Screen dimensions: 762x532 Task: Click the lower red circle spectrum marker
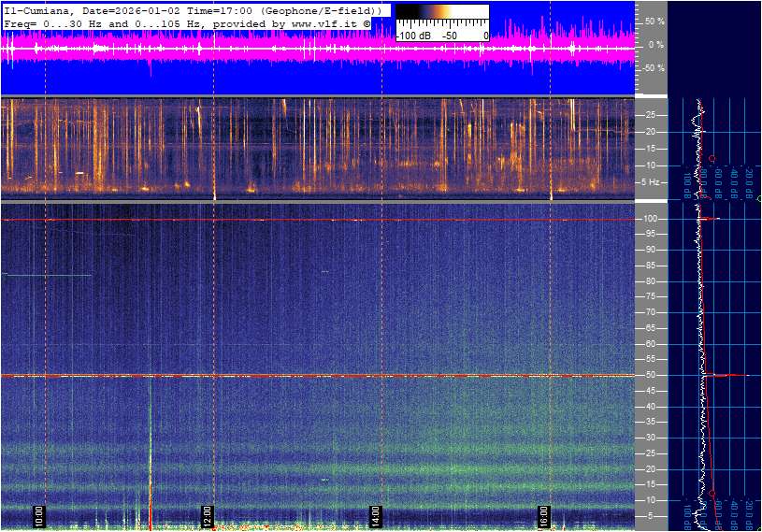(x=712, y=493)
